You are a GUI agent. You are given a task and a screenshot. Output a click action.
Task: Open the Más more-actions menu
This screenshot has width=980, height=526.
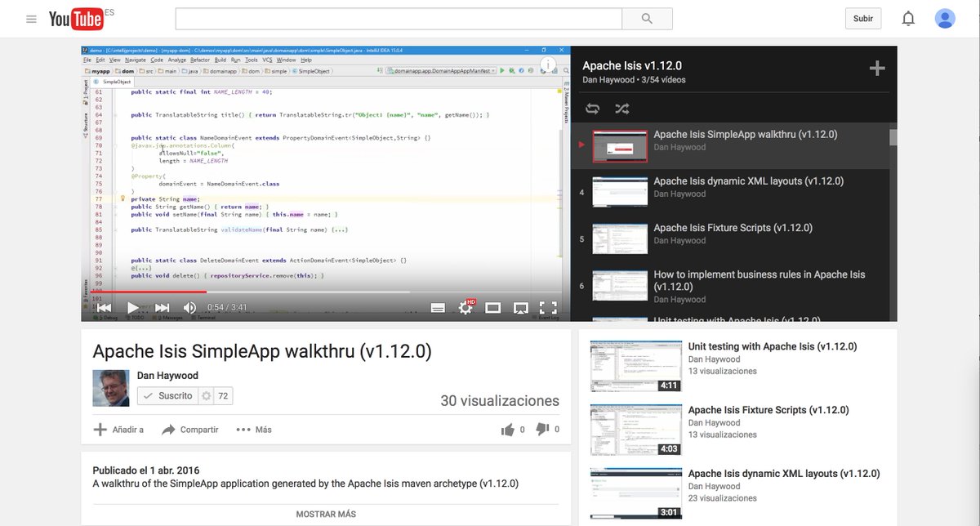[x=254, y=430]
